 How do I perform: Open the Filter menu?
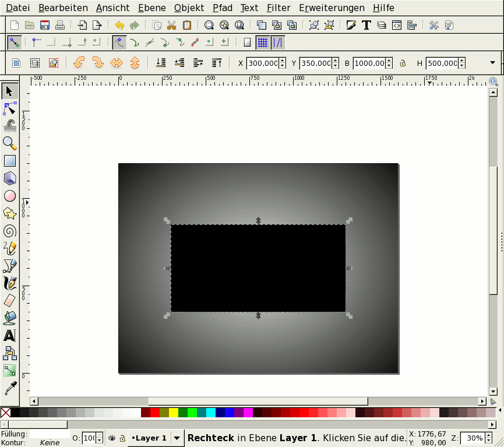(x=279, y=8)
